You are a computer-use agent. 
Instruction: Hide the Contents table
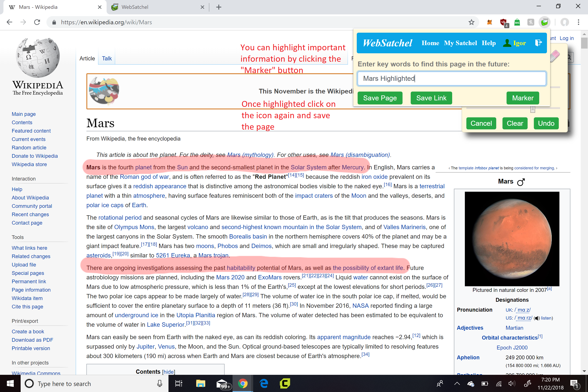(x=168, y=372)
